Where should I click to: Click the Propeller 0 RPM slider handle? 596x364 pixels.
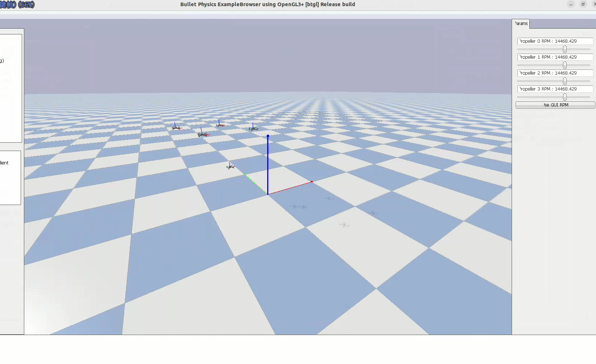[565, 49]
